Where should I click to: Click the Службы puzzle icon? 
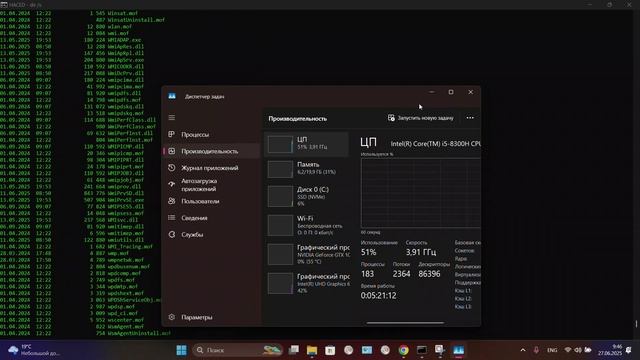[172, 235]
